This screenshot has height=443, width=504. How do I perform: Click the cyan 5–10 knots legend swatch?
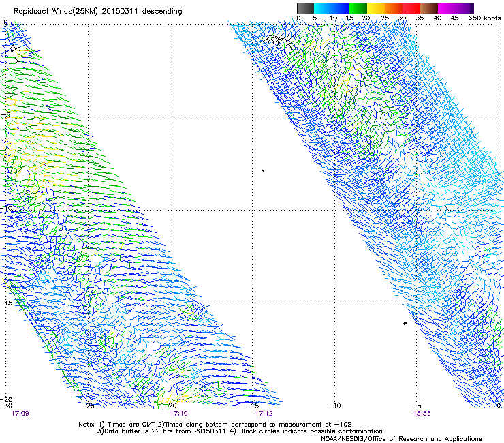pyautogui.click(x=323, y=8)
